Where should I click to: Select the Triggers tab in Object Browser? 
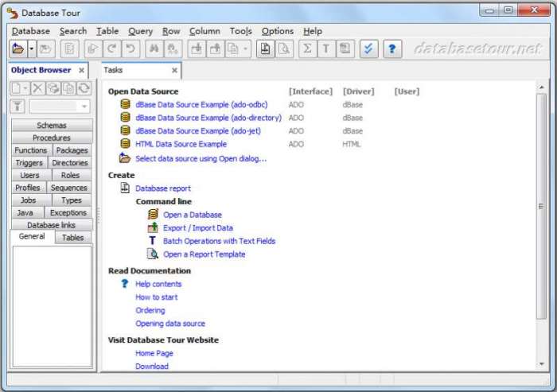pos(29,163)
